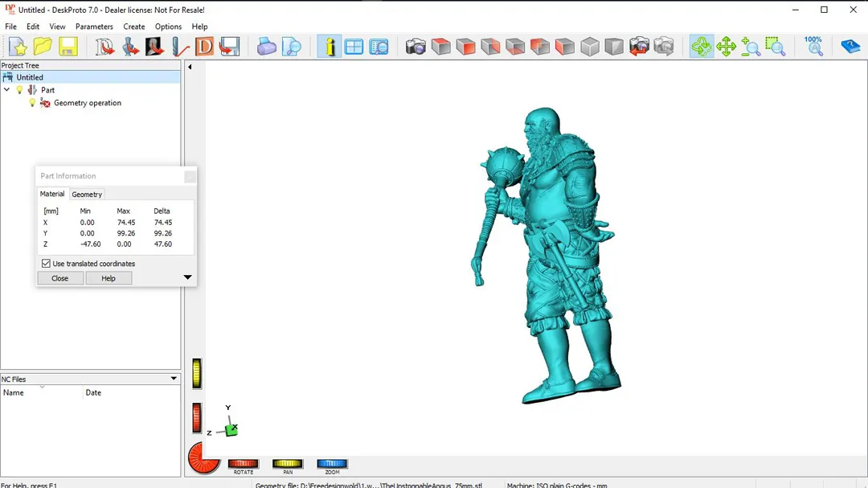This screenshot has width=868, height=488.
Task: Load vector file via outlined D arrow icon
Action: coord(104,47)
